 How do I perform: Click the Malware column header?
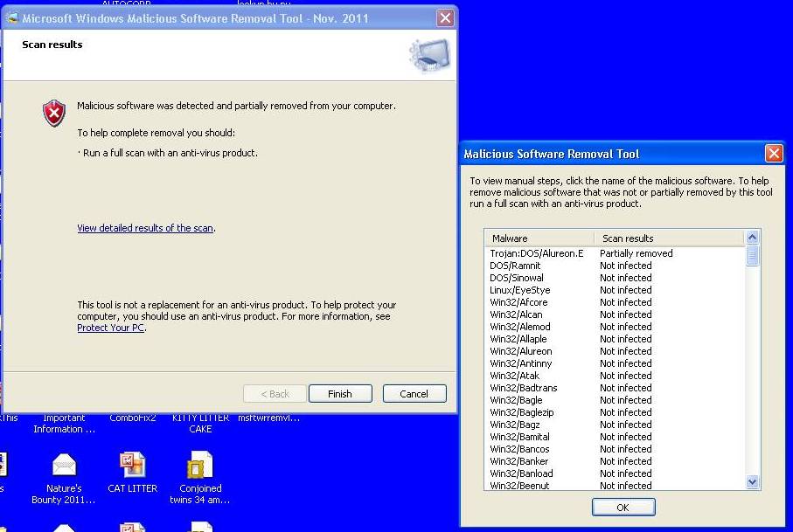pos(539,238)
